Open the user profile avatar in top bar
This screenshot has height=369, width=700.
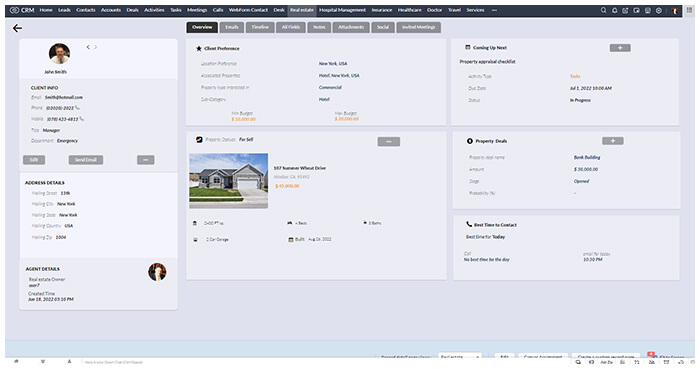tap(675, 10)
